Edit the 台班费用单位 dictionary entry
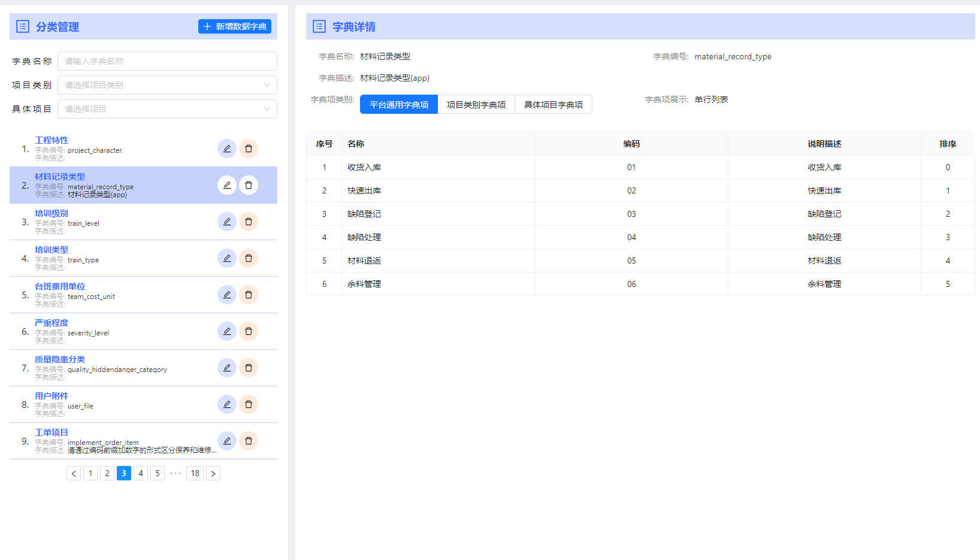Viewport: 980px width, 560px height. [227, 295]
